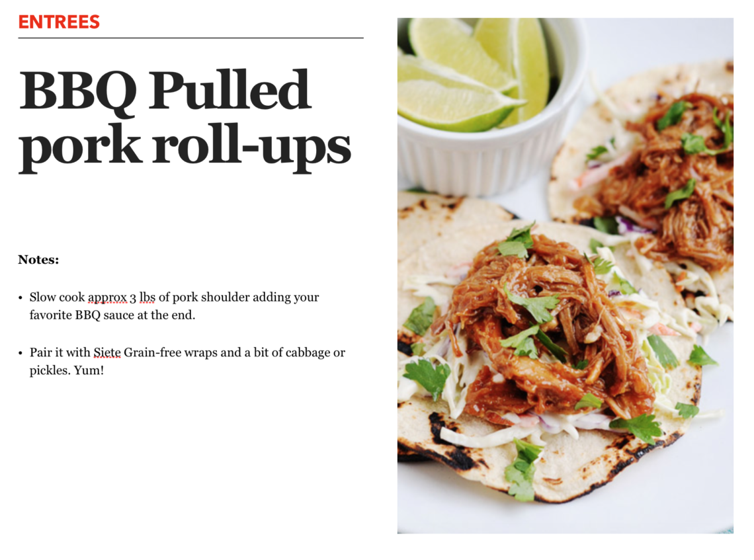
Task: Click the bullet point before Pair it with
Action: pos(21,353)
